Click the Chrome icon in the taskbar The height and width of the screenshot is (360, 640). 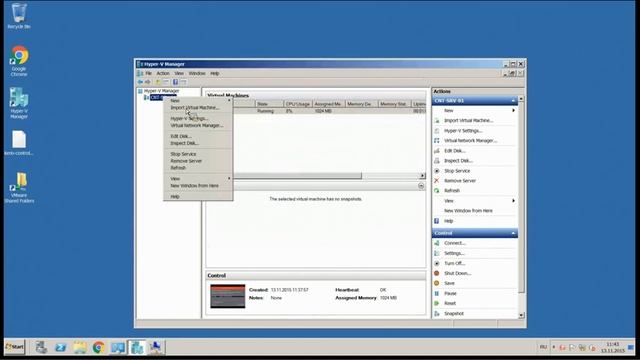click(98, 347)
